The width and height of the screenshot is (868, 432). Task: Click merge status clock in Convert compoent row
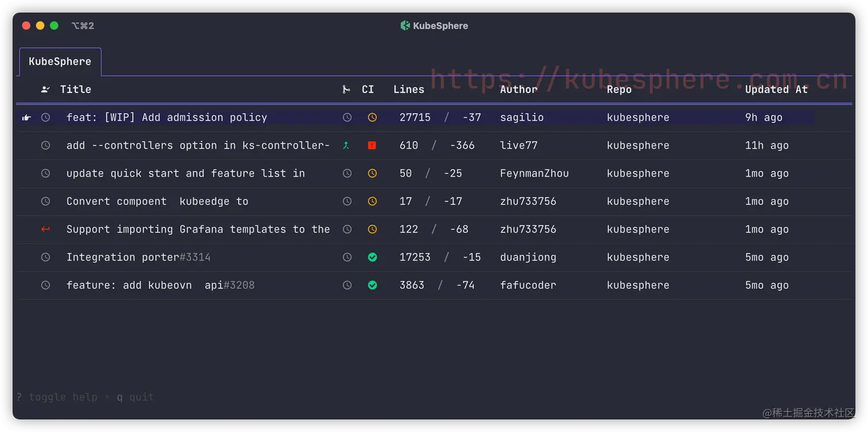click(x=347, y=201)
